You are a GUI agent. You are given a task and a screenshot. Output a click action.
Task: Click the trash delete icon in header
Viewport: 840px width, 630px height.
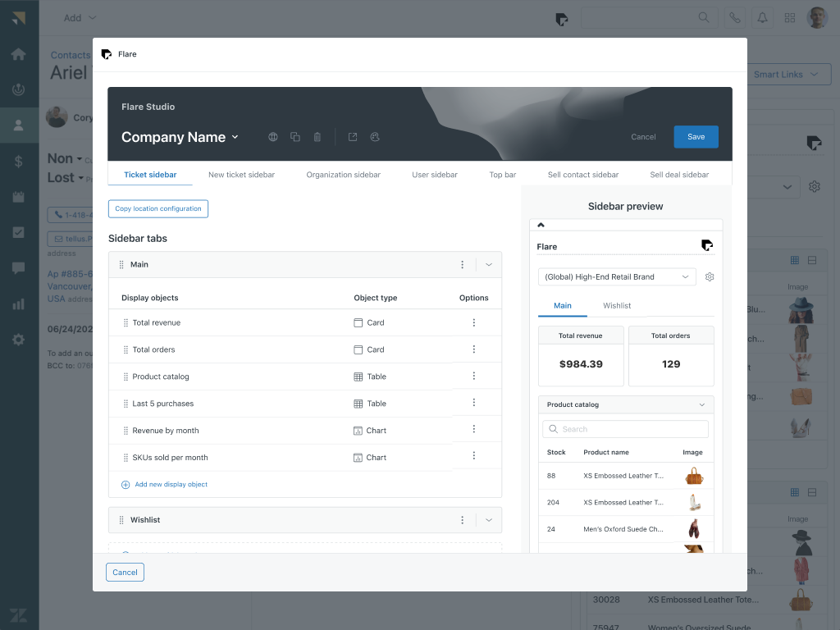pyautogui.click(x=317, y=137)
